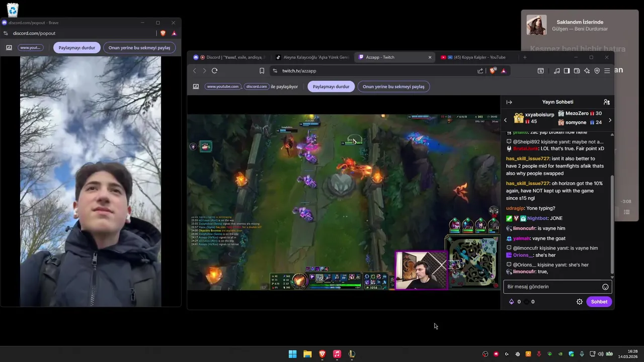Reload the Twitch page
Image resolution: width=644 pixels, height=362 pixels.
tap(214, 71)
